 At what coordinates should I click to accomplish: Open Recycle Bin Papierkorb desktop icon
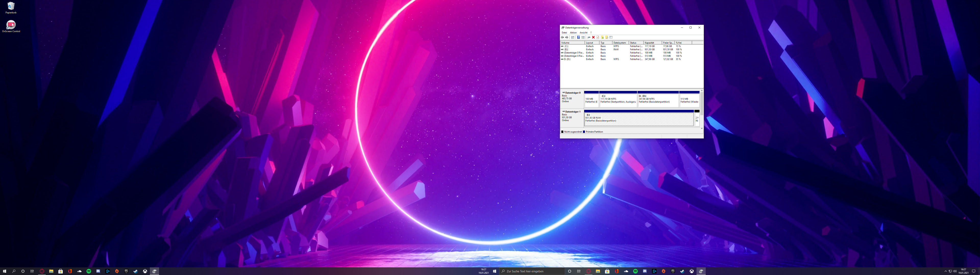11,6
